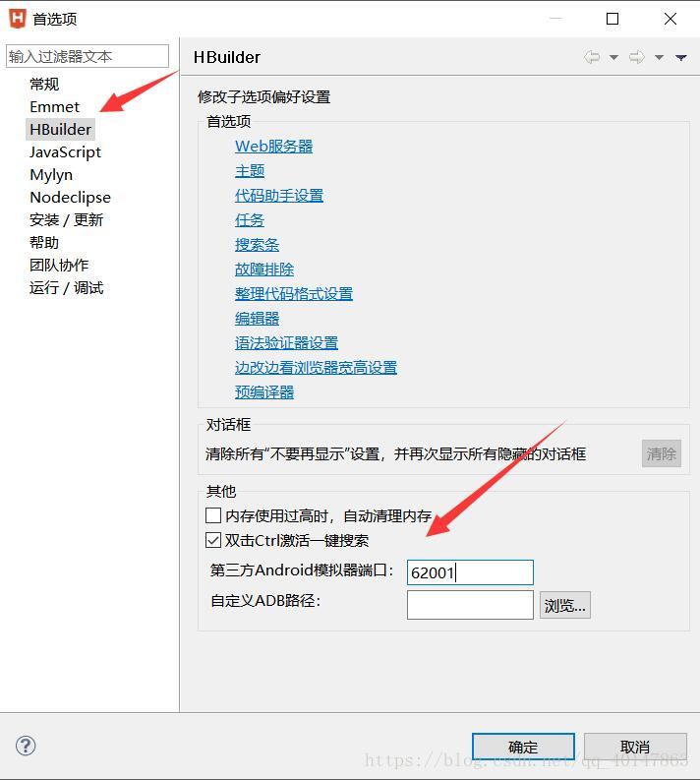700x780 pixels.
Task: Select 运行 / 调试 in the tree
Action: [x=66, y=288]
